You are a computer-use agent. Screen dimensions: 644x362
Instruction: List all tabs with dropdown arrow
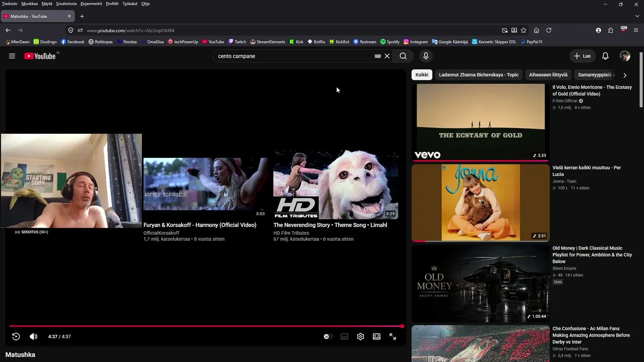[x=637, y=16]
